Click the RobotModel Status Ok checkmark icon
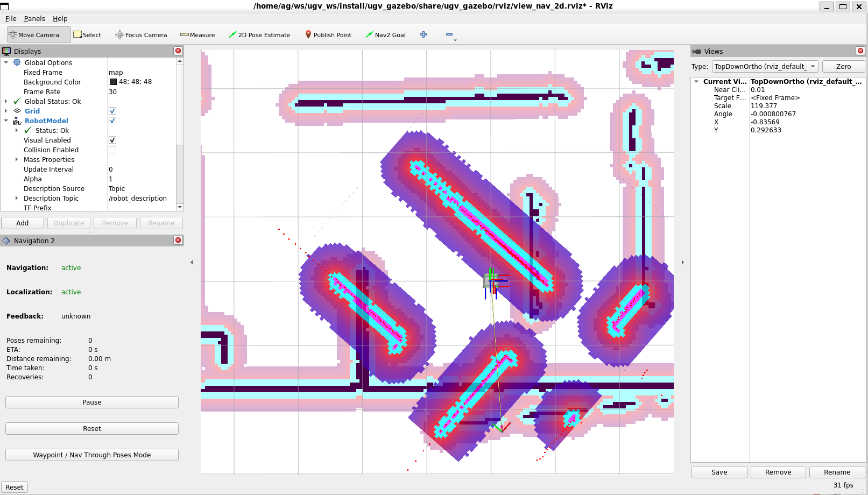This screenshot has width=868, height=495. click(x=28, y=130)
